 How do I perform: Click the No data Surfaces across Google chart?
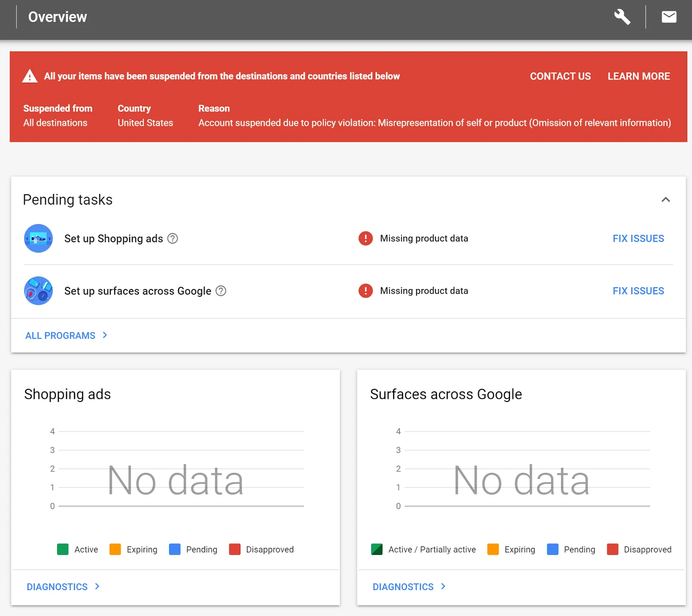[522, 480]
